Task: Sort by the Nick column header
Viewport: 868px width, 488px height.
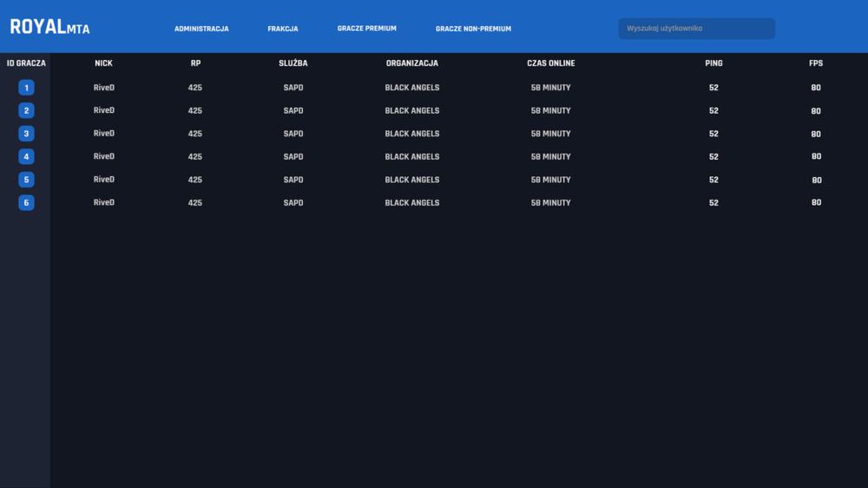Action: 103,63
